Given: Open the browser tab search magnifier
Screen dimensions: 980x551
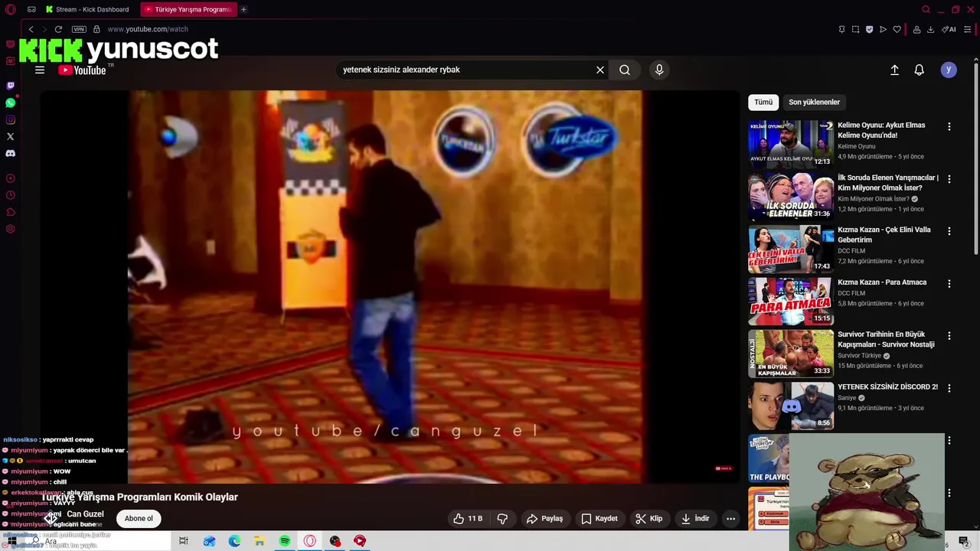Looking at the screenshot, I should tap(926, 9).
